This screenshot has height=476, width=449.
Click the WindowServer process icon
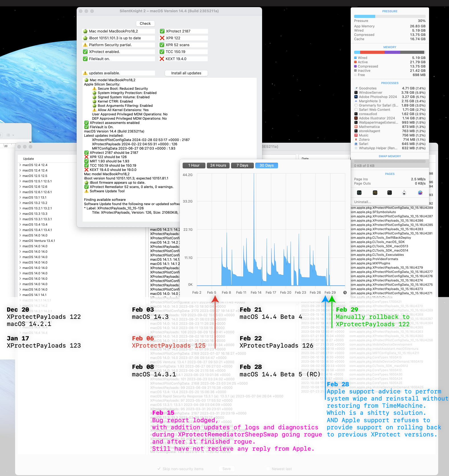click(356, 93)
